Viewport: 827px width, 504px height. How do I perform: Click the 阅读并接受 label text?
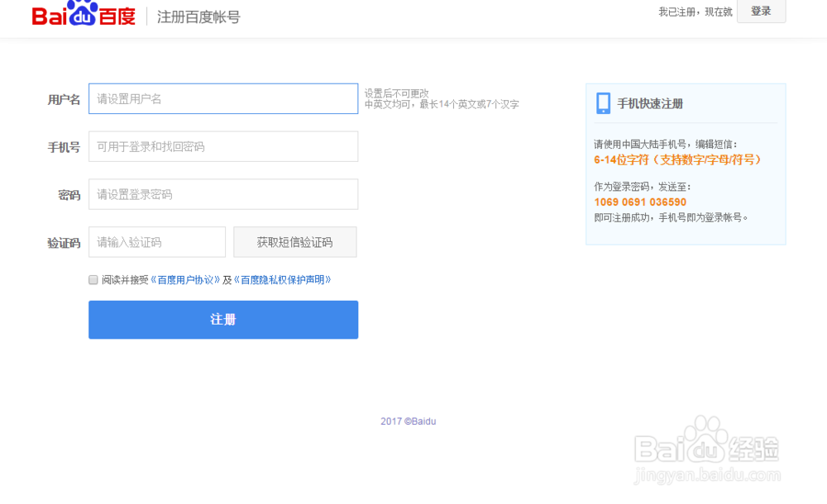(125, 280)
